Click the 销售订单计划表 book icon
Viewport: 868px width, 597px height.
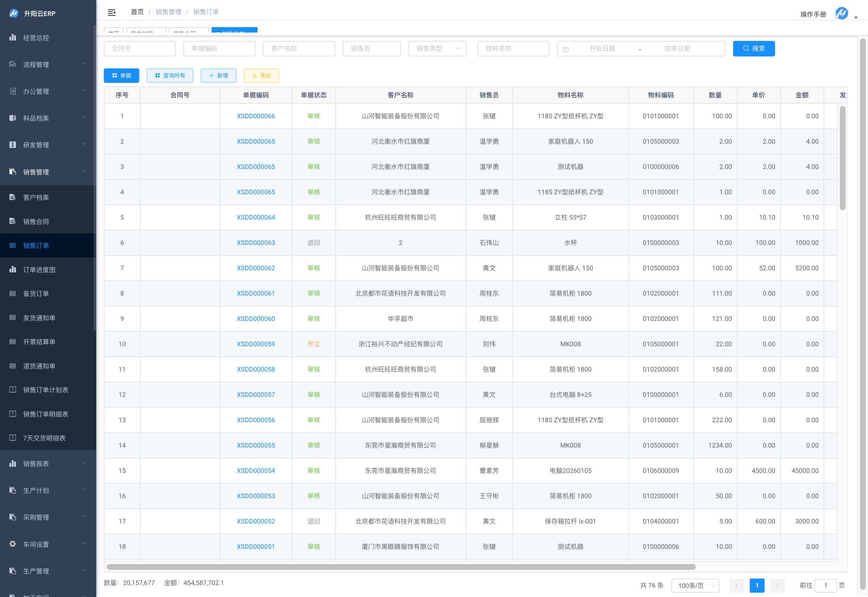13,390
